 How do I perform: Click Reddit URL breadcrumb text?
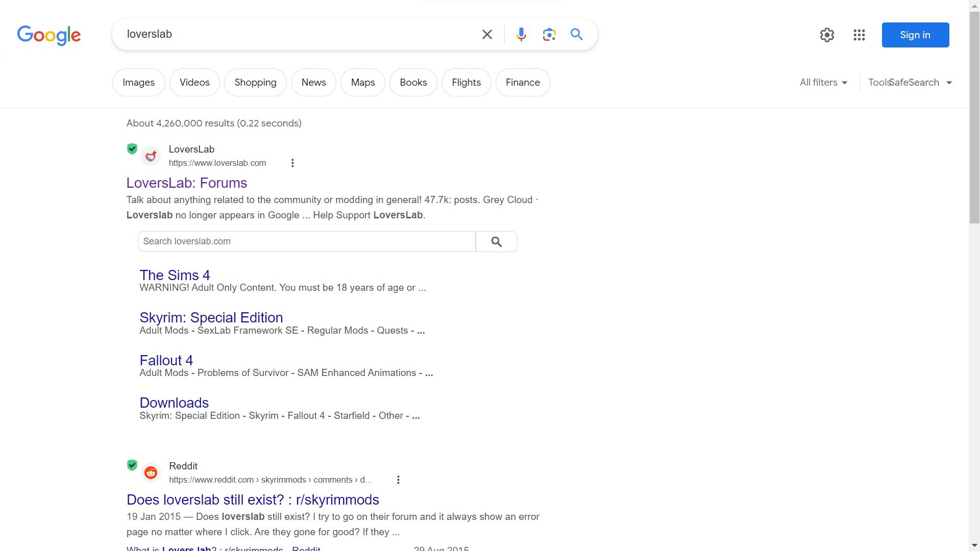coord(270,480)
